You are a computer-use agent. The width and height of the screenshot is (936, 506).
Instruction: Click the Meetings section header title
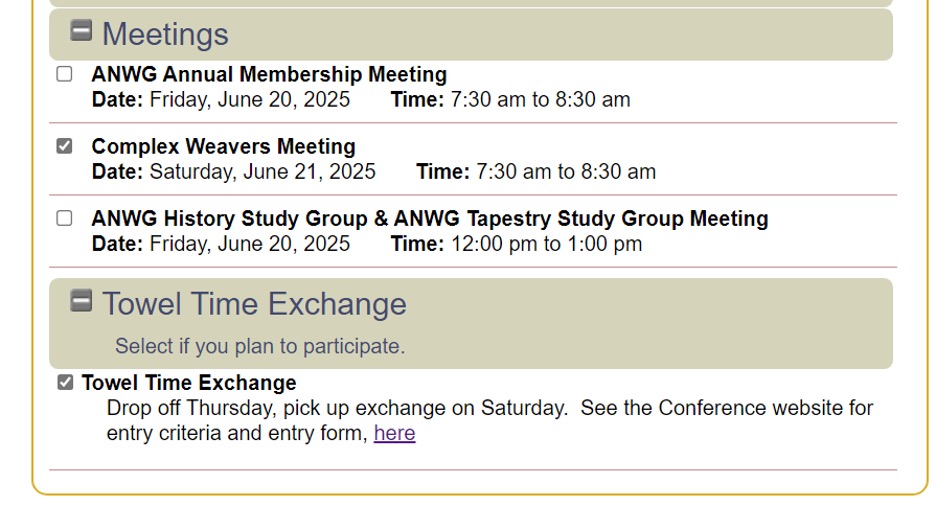[165, 34]
